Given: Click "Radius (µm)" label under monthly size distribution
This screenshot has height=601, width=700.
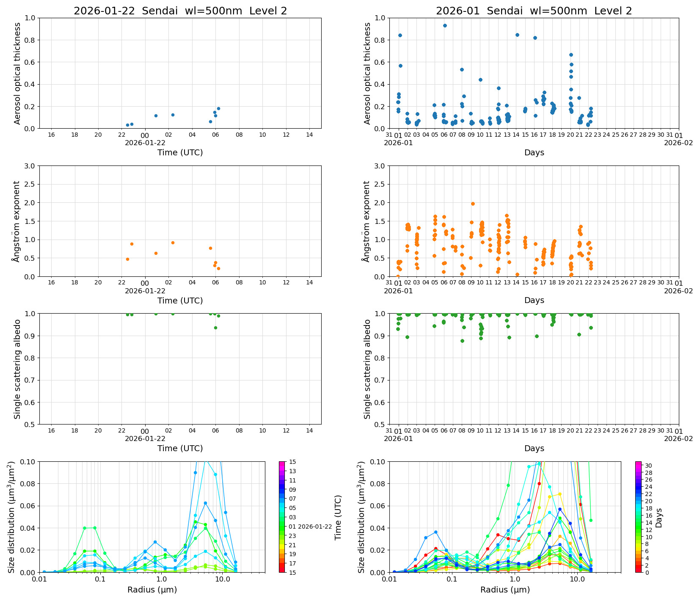Looking at the screenshot, I should [x=505, y=590].
